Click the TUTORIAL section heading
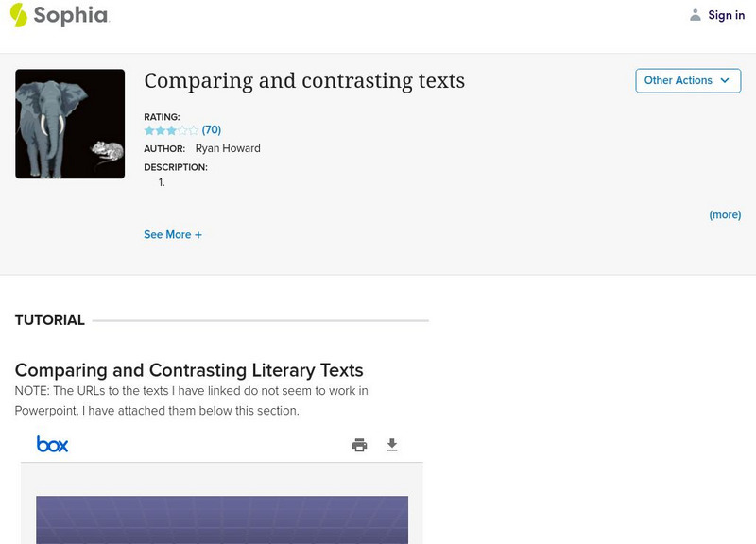This screenshot has width=756, height=544. (x=50, y=320)
